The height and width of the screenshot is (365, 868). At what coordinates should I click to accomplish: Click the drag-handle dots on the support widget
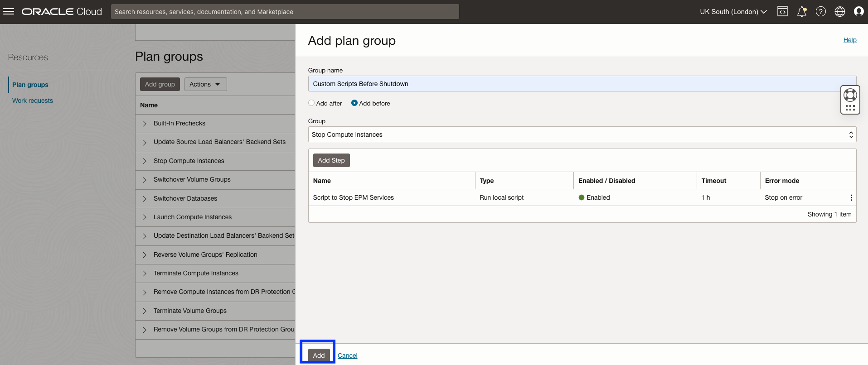(x=850, y=108)
